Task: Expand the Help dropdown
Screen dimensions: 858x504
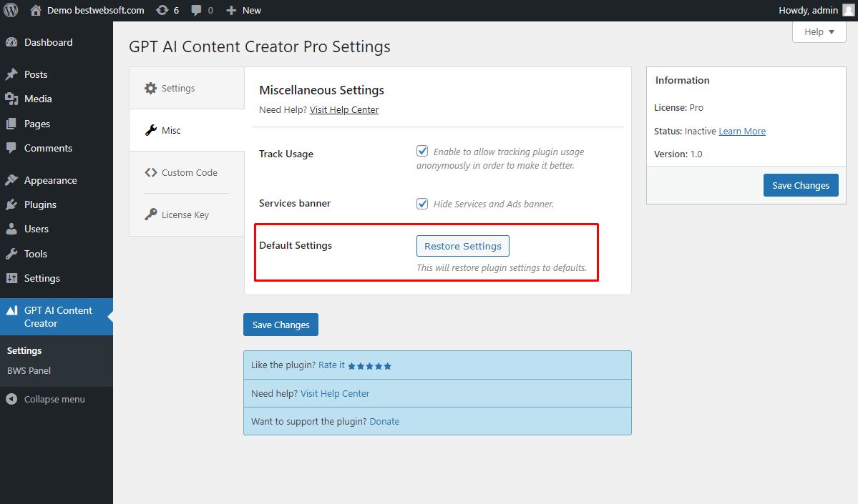Action: tap(819, 31)
